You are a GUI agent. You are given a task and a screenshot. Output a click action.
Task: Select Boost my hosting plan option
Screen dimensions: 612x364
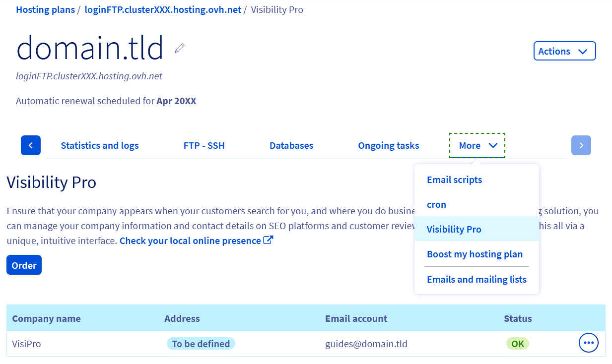(x=475, y=254)
